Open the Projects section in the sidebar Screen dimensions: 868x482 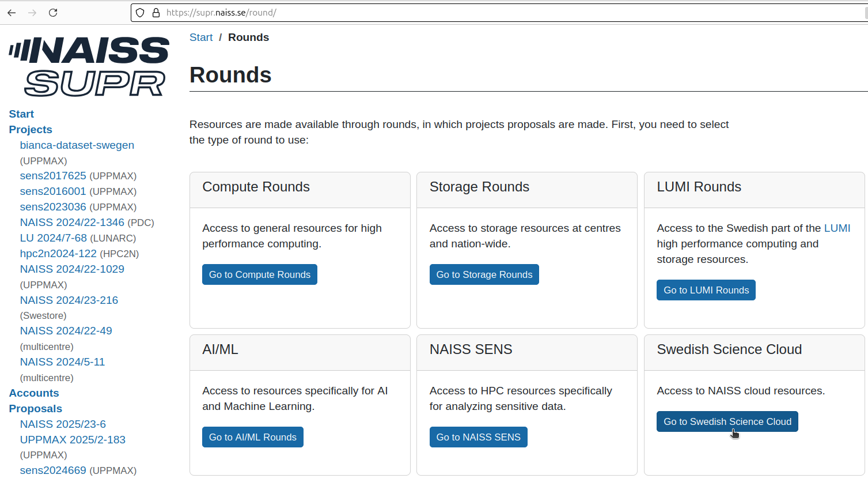(31, 129)
